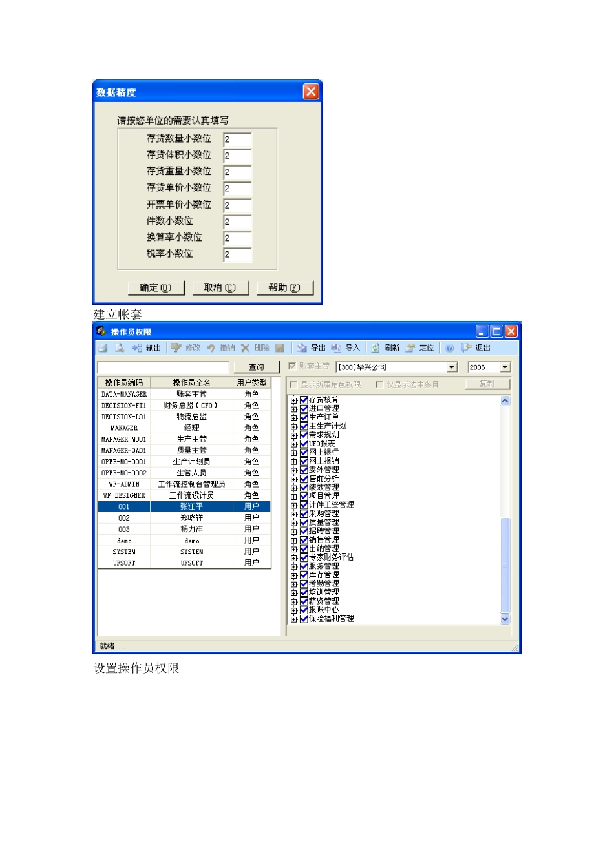
Task: Select the 杨力洋 operator row
Action: 184,529
